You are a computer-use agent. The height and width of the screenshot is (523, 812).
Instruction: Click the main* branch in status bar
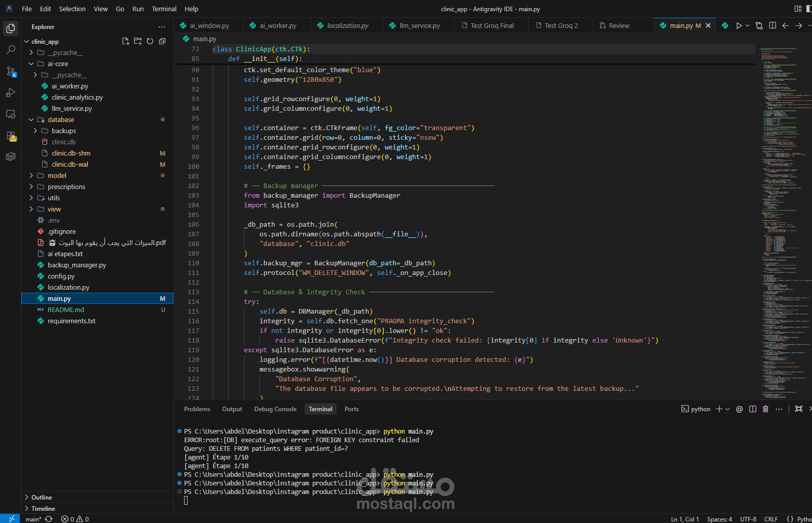click(x=34, y=519)
